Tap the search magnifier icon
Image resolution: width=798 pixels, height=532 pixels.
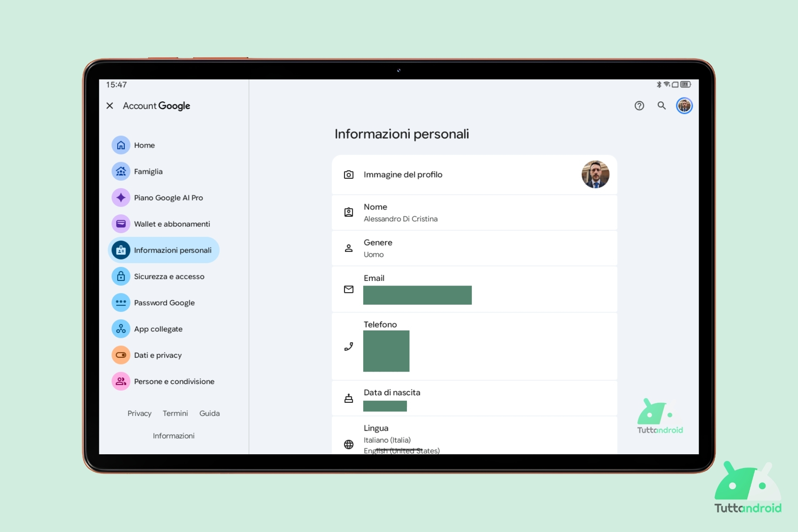(x=662, y=106)
